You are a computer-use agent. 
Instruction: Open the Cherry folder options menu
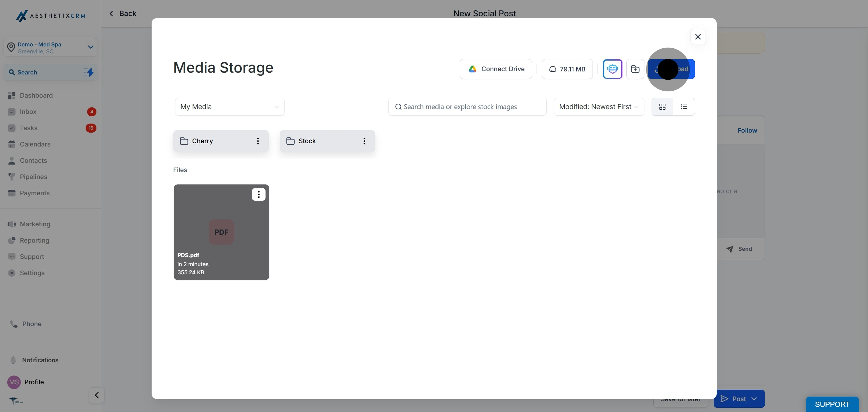coord(258,141)
